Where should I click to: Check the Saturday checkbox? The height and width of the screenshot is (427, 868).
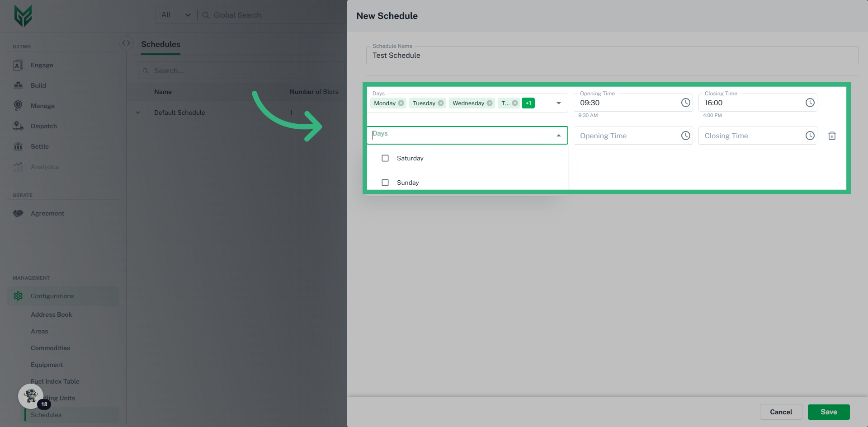click(385, 158)
